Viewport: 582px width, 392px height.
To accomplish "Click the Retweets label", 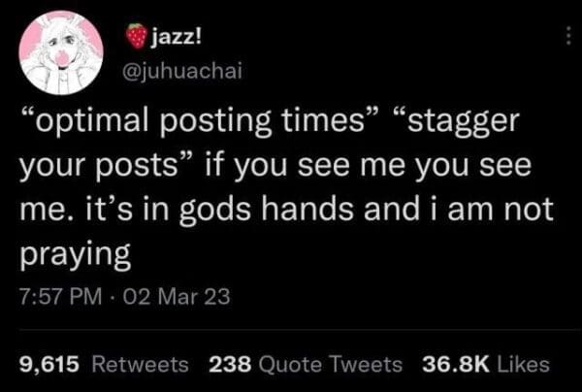I will click(x=141, y=365).
